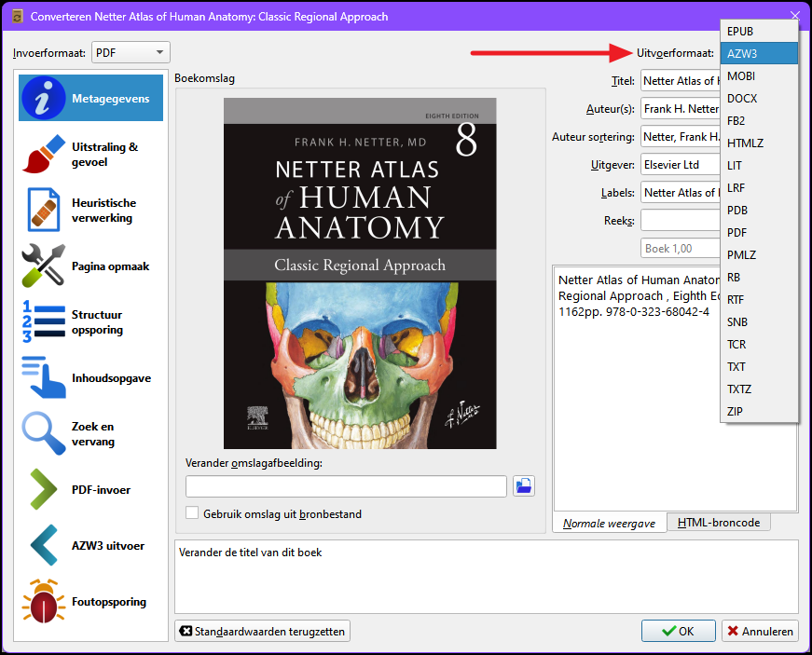Choose PDF in the output format list
812x655 pixels.
(759, 232)
